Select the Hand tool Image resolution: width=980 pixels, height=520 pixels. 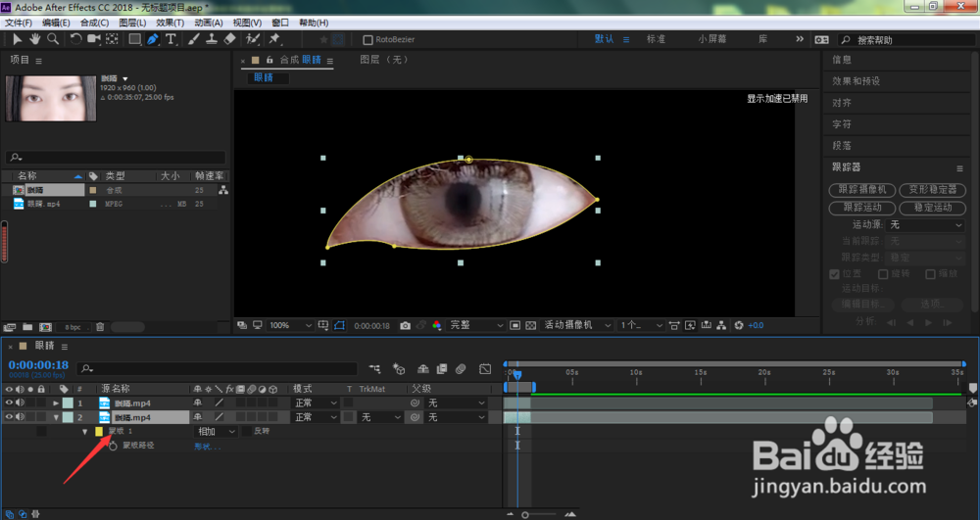[35, 39]
